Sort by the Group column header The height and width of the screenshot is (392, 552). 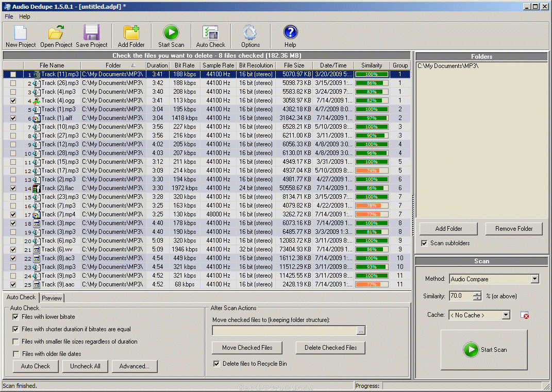[x=400, y=65]
